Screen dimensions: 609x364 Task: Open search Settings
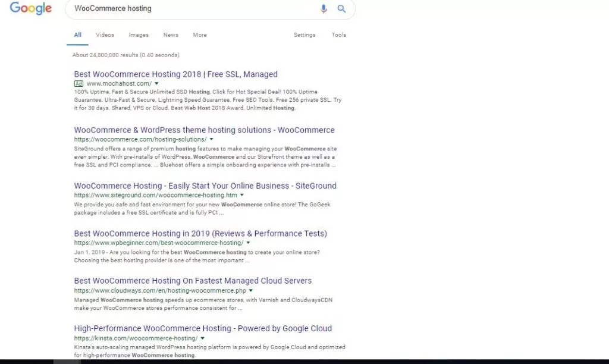tap(304, 35)
